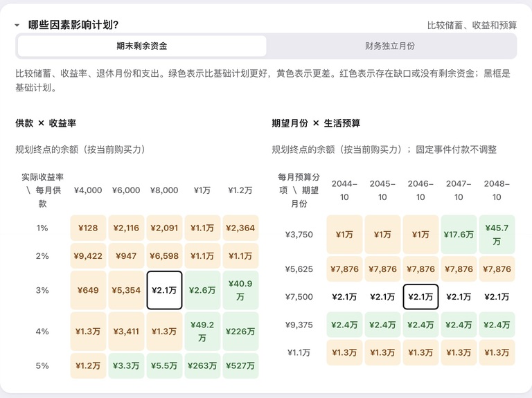Screen dimensions: 532x398
Task: Click ¥1.1万 cell in the 1% row
Action: click(202, 228)
